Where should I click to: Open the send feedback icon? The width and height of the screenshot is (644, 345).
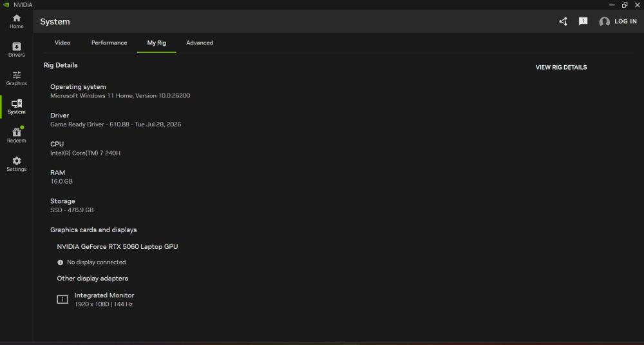583,21
